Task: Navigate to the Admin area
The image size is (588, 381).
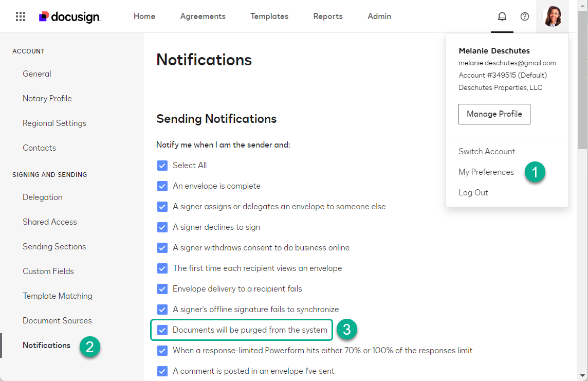Action: pyautogui.click(x=379, y=16)
